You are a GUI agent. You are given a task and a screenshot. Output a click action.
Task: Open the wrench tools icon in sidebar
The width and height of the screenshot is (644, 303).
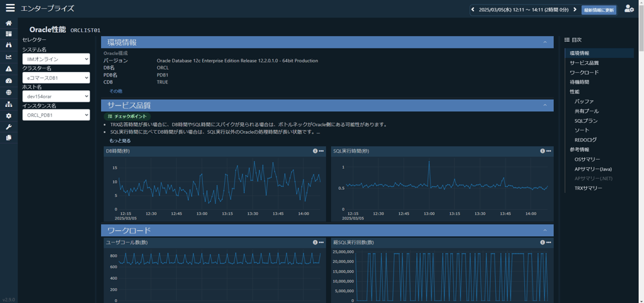(x=8, y=127)
